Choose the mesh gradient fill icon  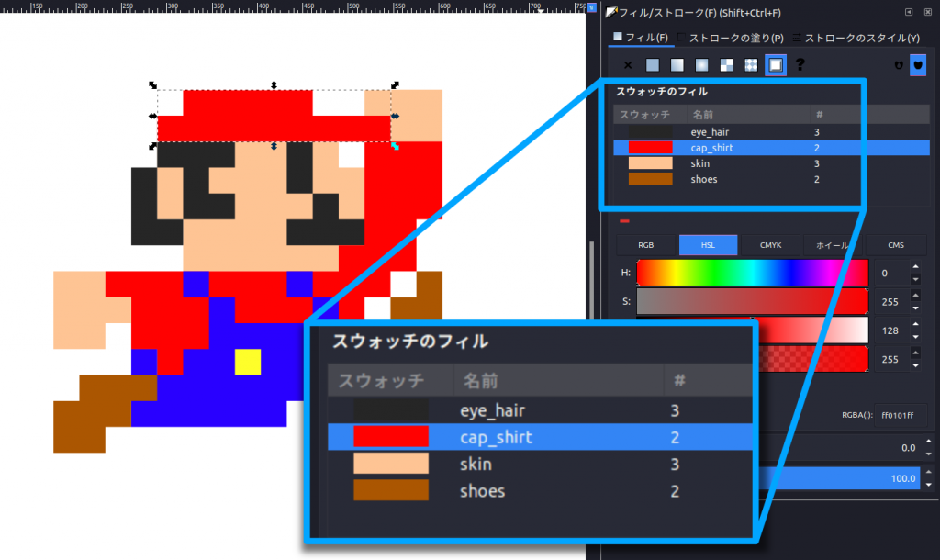click(x=726, y=65)
